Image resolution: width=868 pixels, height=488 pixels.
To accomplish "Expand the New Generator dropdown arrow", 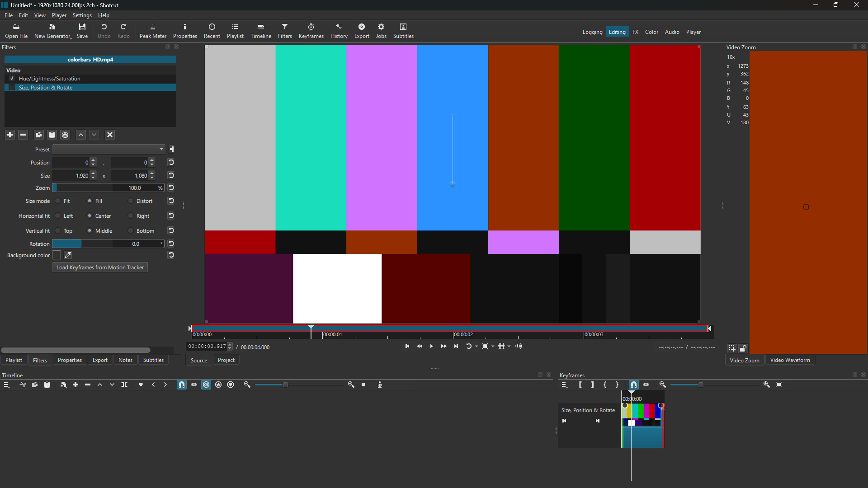I will click(x=71, y=38).
